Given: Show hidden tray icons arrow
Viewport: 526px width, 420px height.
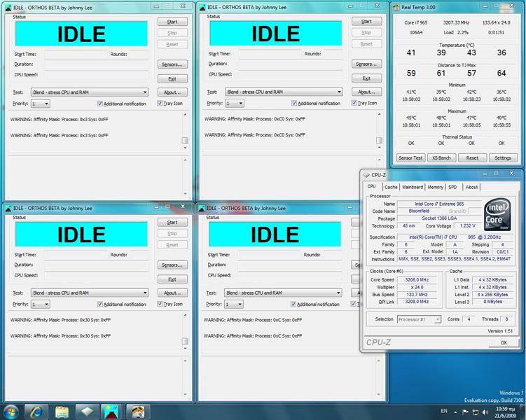Looking at the screenshot, I should [x=455, y=412].
